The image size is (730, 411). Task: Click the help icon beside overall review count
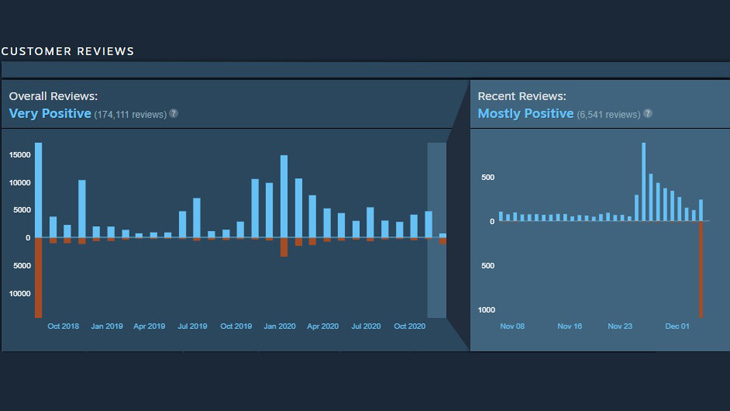[x=174, y=114]
